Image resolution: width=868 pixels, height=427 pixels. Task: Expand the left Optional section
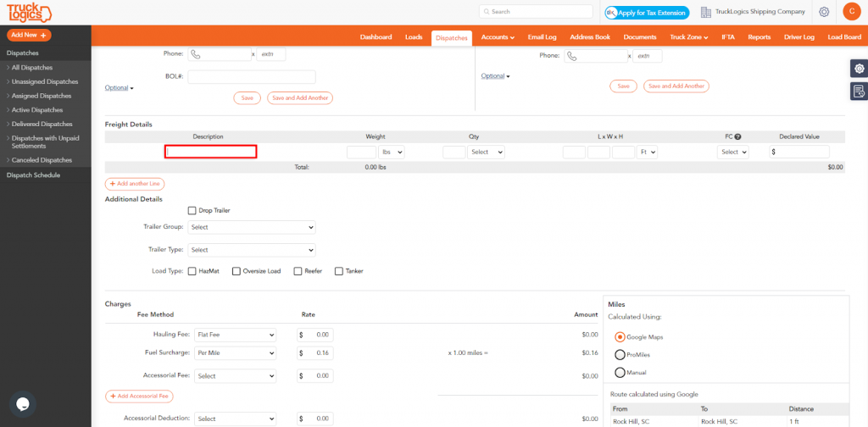(x=119, y=88)
